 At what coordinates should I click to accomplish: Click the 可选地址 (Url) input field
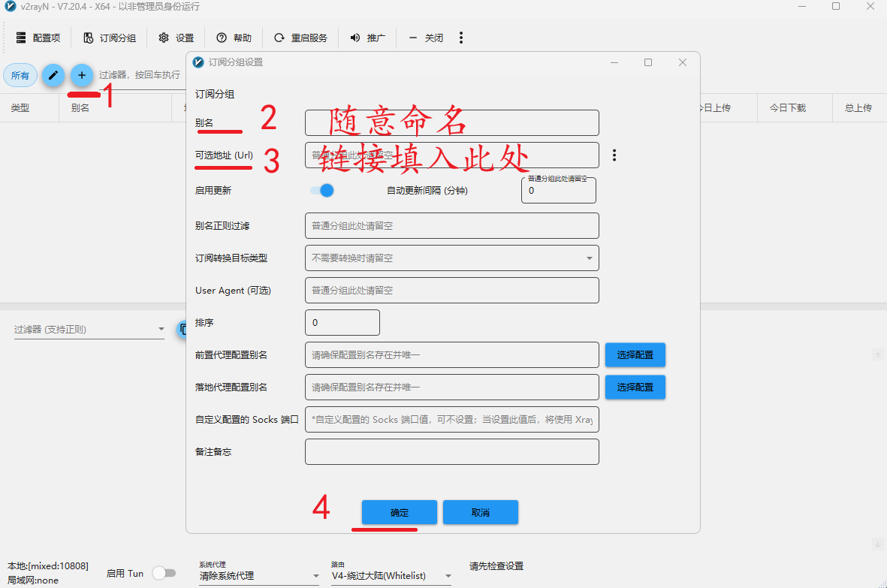[x=452, y=155]
